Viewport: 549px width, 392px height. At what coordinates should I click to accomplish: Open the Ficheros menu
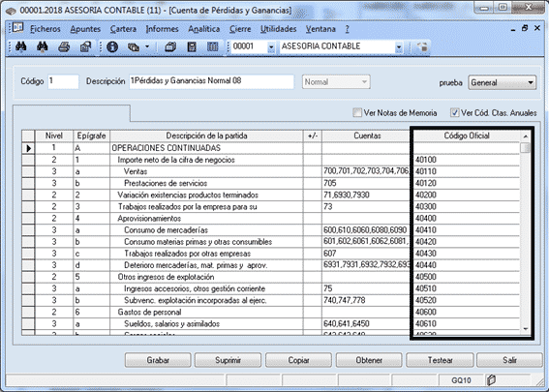[x=46, y=29]
